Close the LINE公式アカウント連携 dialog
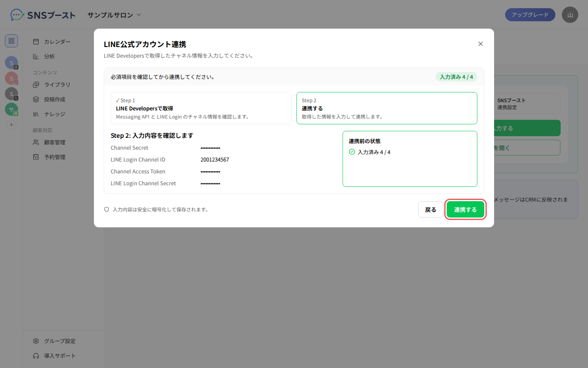 (x=481, y=44)
